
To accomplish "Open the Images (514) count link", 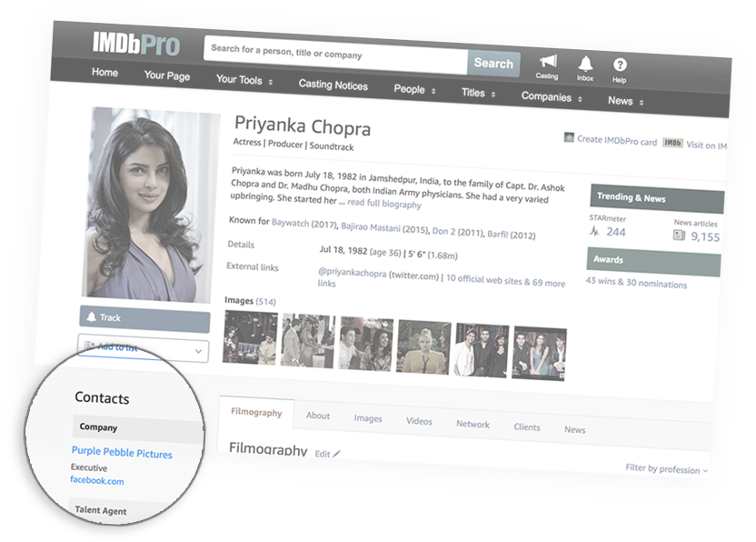I will pos(265,302).
